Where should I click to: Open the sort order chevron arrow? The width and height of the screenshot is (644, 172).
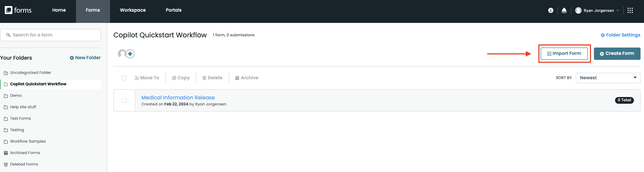click(x=635, y=78)
